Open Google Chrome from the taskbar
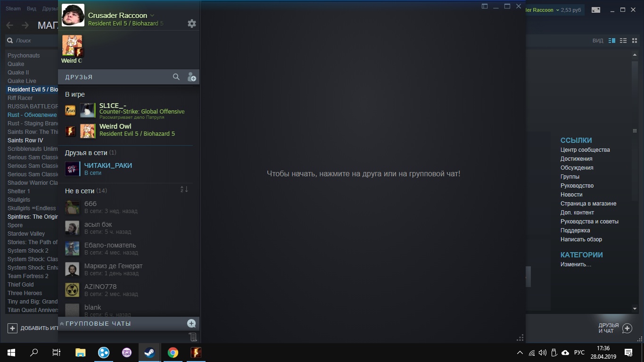This screenshot has width=644, height=362. point(173,353)
